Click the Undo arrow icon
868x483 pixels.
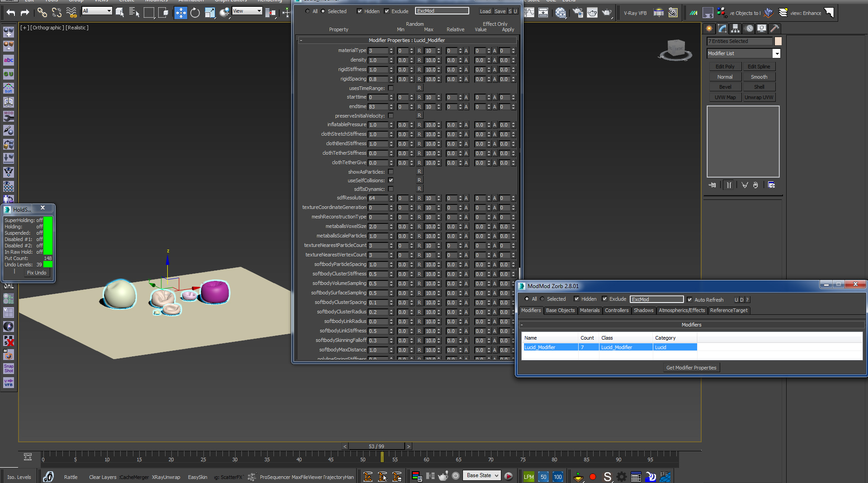(11, 13)
